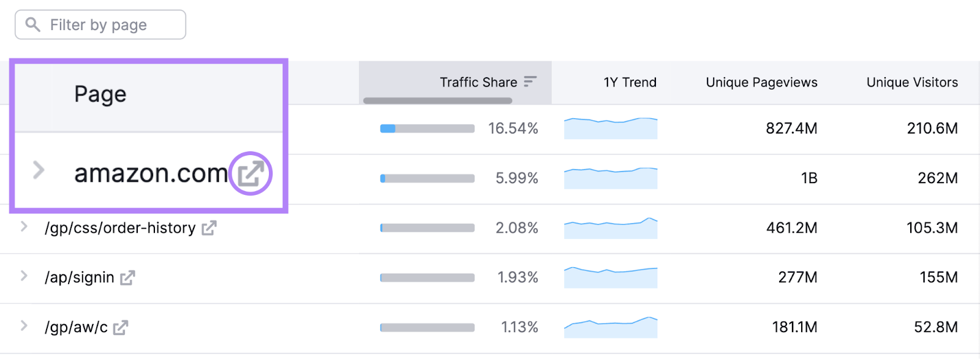Open /ap/signin external link icon
Screen dimensions: 980x359
(127, 278)
